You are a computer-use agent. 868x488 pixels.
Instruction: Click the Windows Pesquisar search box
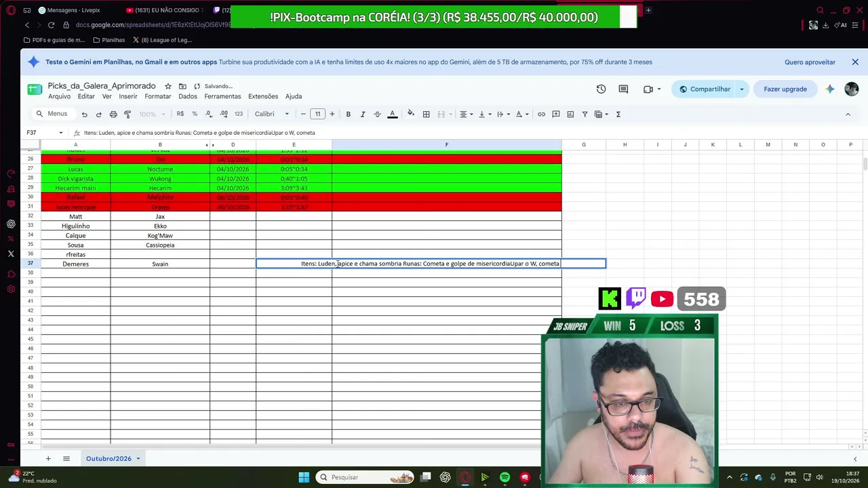(366, 477)
